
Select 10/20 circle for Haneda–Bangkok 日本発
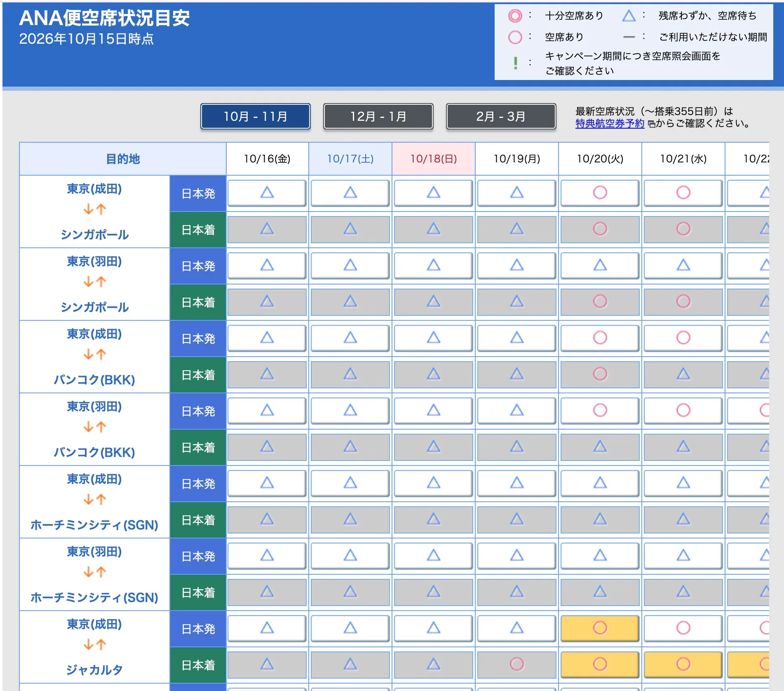point(600,411)
